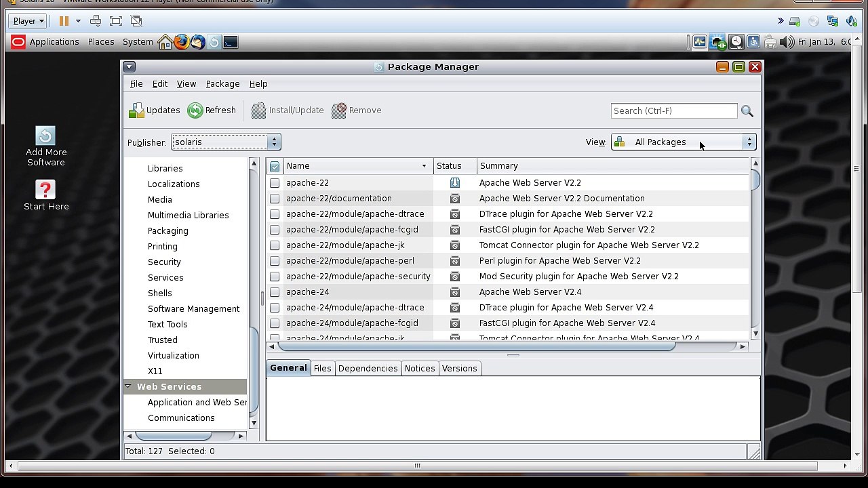Click the category pane down scroll arrow
This screenshot has height=488, width=868.
pyautogui.click(x=254, y=423)
